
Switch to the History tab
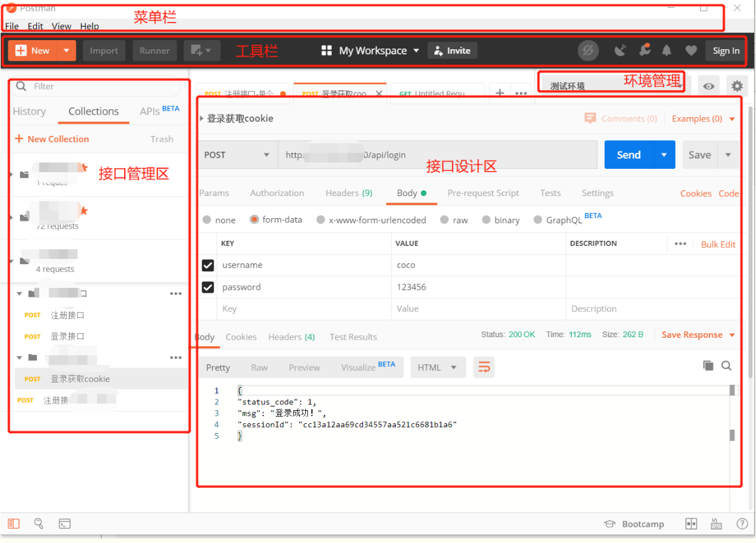tap(29, 111)
